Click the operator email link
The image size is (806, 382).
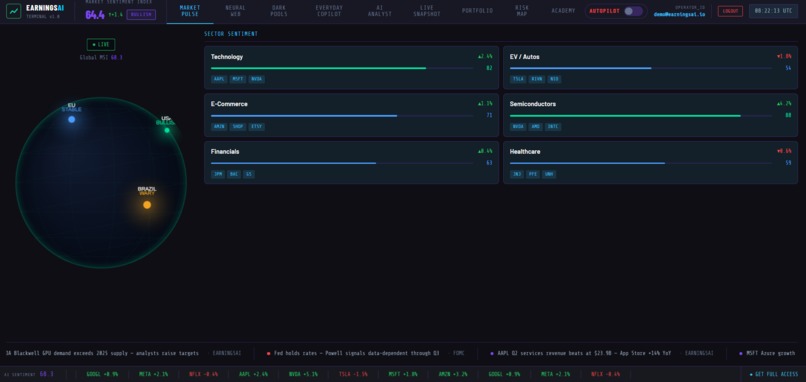point(680,14)
